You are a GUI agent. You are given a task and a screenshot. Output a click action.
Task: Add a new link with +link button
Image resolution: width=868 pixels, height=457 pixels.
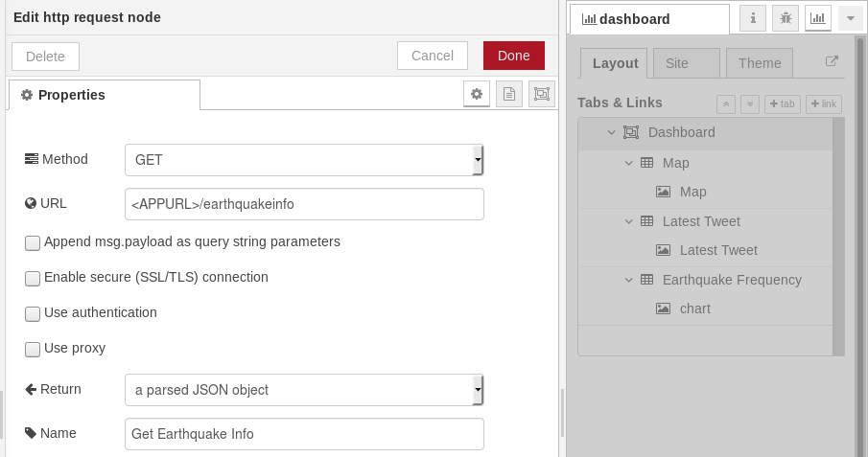[824, 104]
